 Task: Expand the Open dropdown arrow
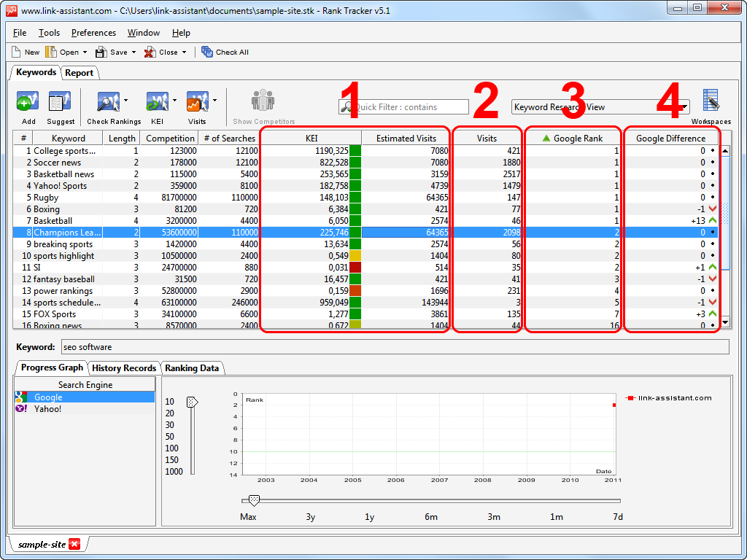85,52
